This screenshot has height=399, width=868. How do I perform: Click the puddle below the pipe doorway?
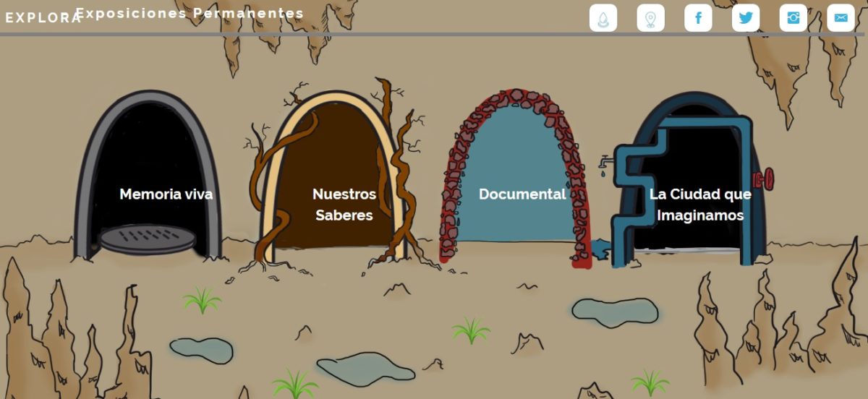(x=614, y=310)
